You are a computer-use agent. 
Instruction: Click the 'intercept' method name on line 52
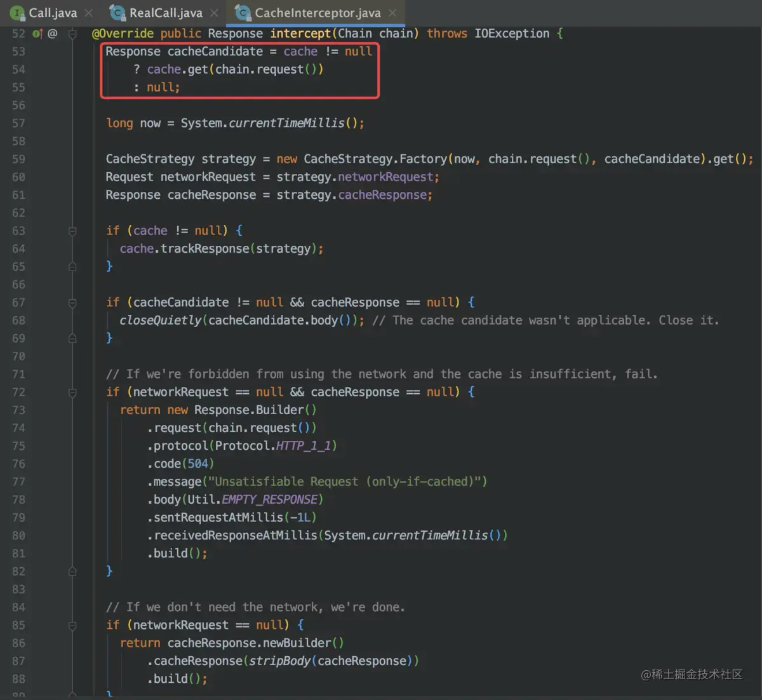pos(300,34)
